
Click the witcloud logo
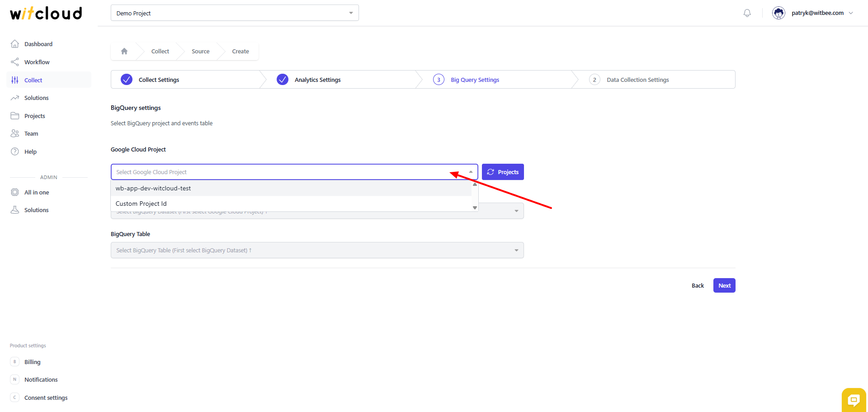pyautogui.click(x=46, y=13)
